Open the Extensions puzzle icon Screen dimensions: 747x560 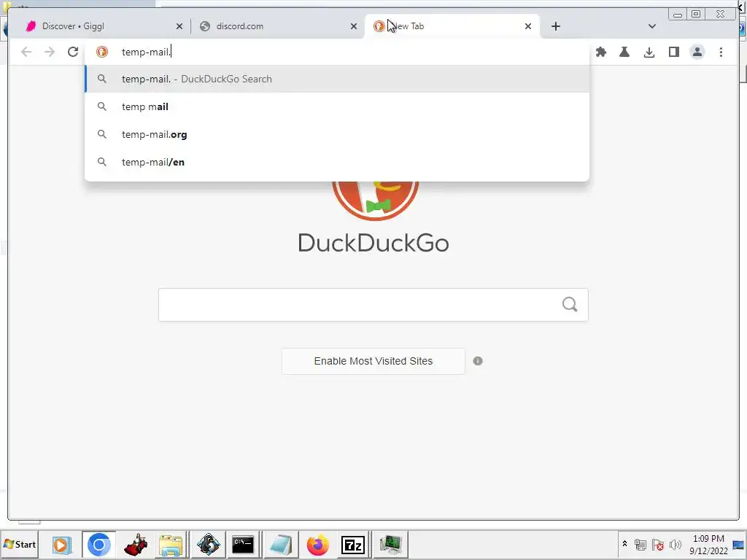[601, 52]
